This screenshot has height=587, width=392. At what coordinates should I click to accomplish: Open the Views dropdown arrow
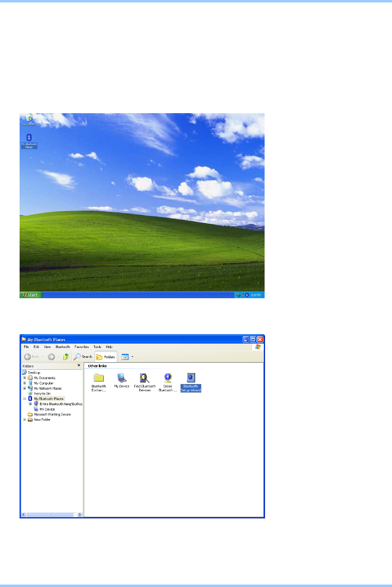click(132, 357)
